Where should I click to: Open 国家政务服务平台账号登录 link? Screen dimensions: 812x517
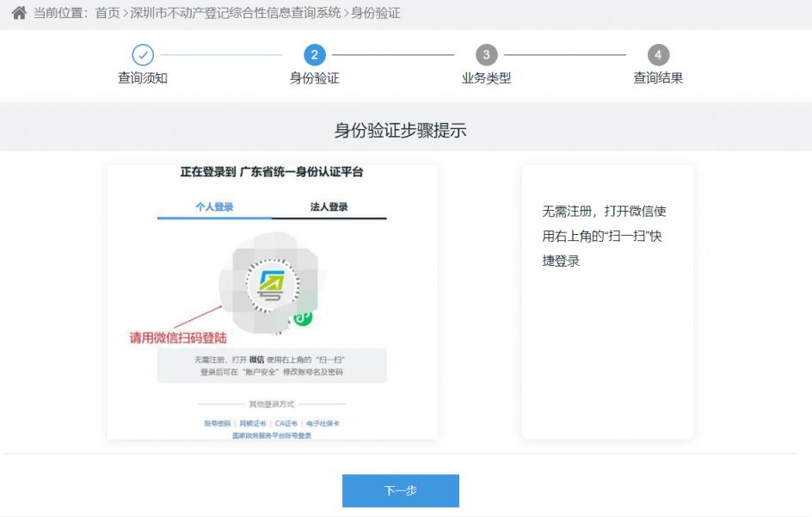click(272, 435)
